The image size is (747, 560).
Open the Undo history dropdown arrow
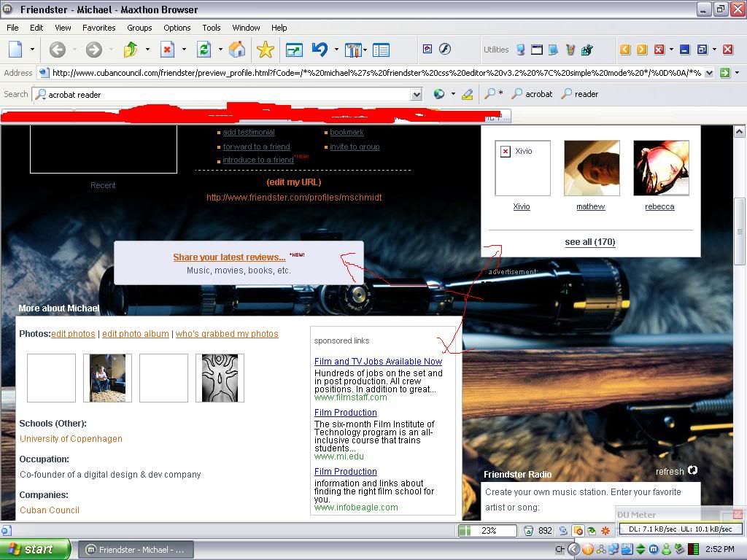(336, 49)
